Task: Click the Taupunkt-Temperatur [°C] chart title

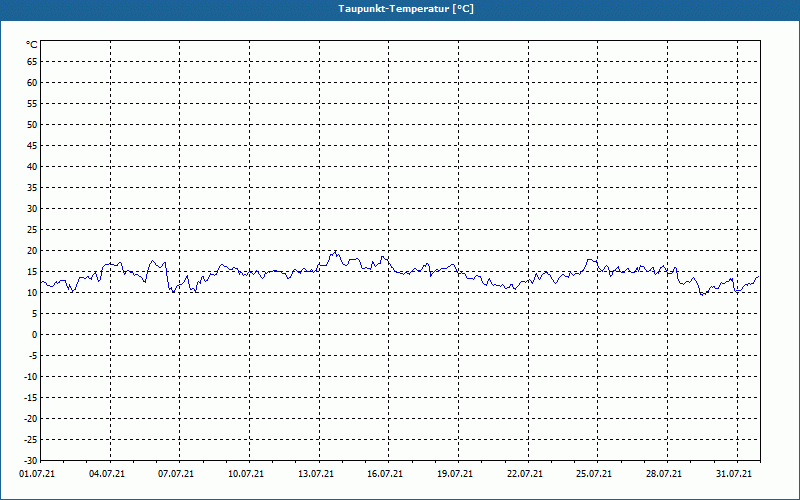Action: coord(399,8)
